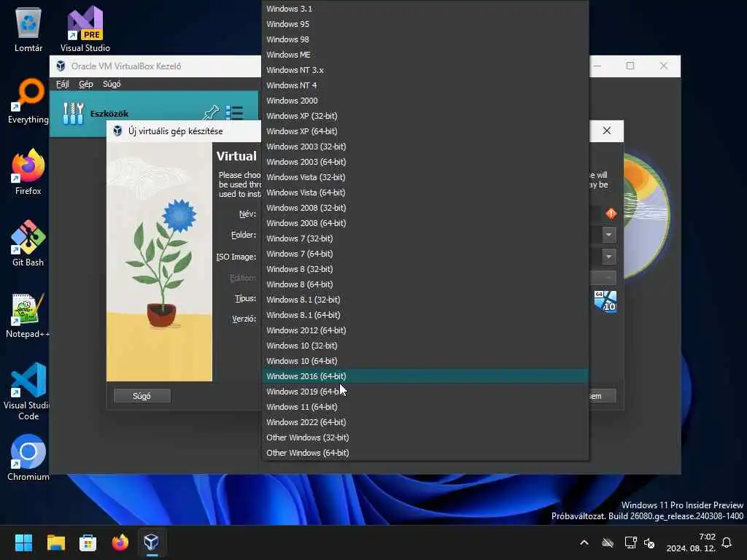Choose Windows 7 (32-bit)

pyautogui.click(x=425, y=238)
